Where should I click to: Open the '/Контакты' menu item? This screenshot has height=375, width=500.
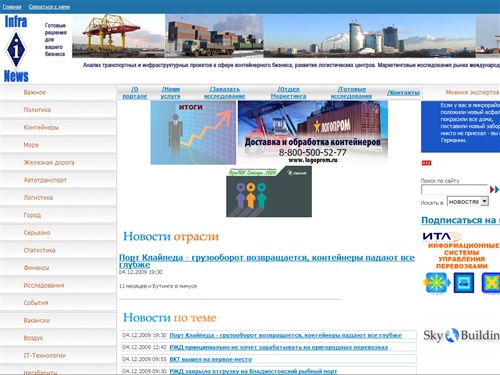(x=403, y=93)
